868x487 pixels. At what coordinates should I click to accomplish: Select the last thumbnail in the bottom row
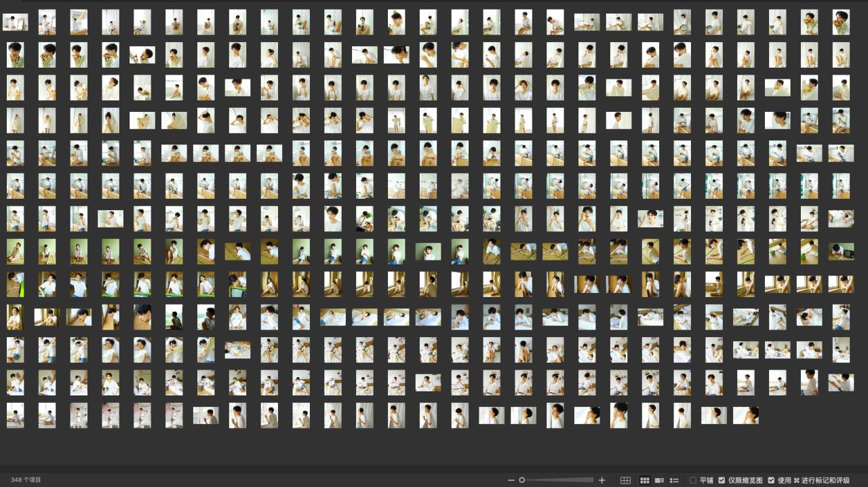(x=745, y=415)
